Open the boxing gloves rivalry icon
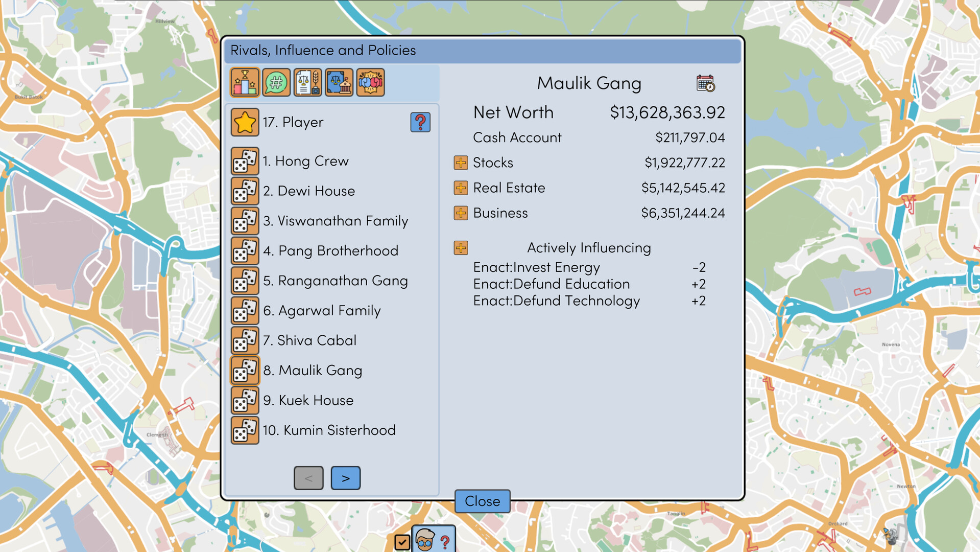The height and width of the screenshot is (552, 980). [x=371, y=82]
